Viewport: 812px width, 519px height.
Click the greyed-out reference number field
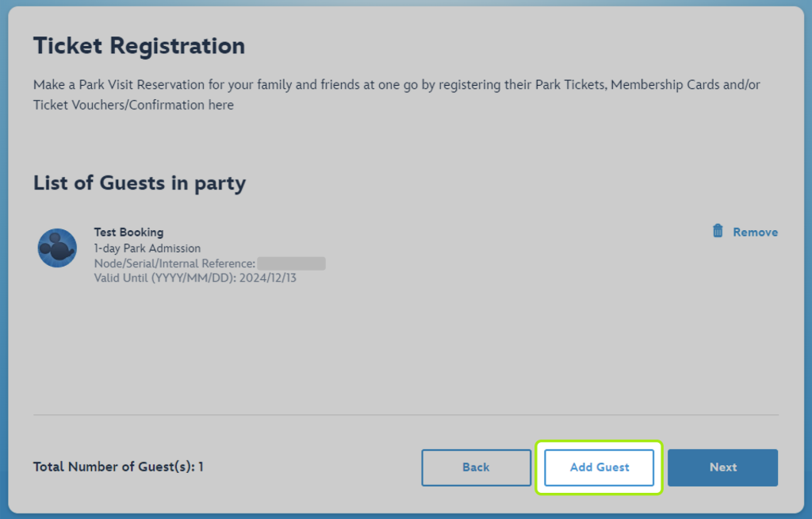[x=291, y=263]
